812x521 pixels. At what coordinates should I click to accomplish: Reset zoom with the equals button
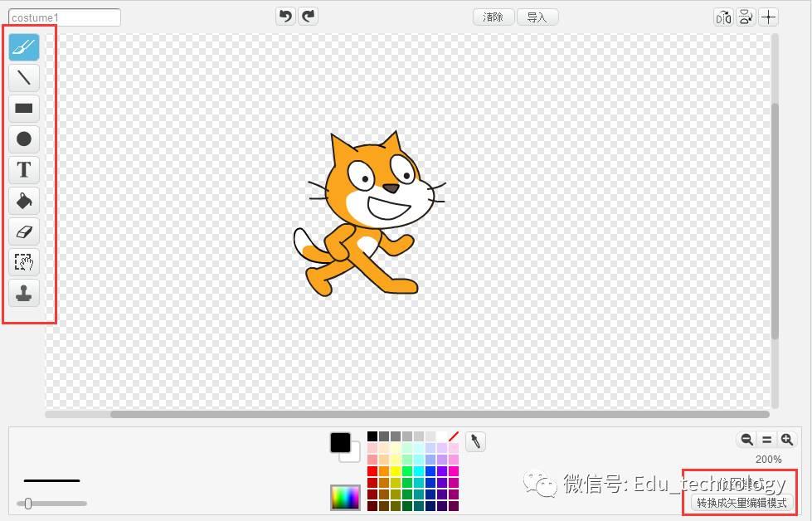tap(767, 440)
